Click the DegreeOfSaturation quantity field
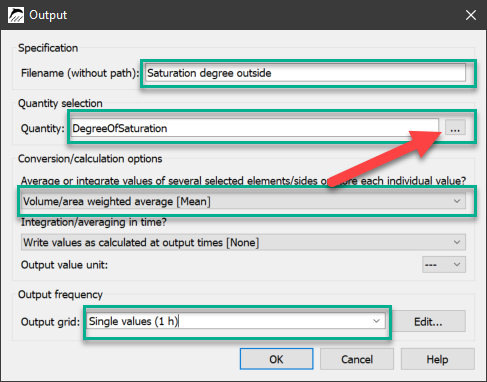 [255, 128]
